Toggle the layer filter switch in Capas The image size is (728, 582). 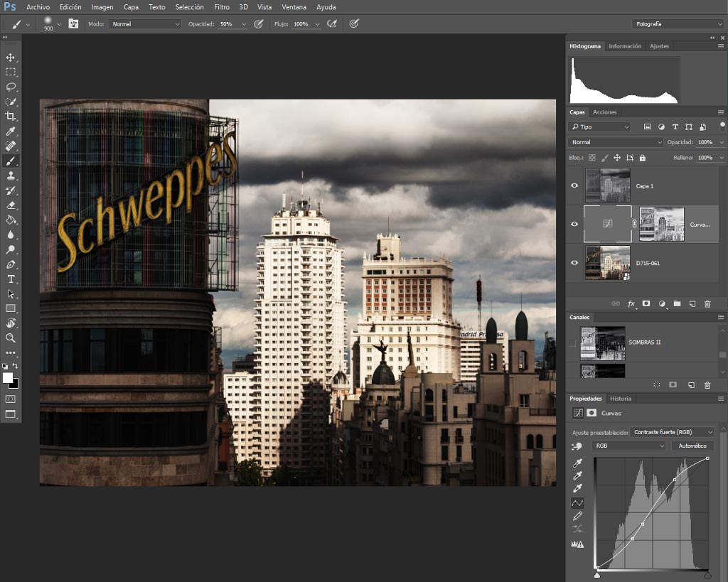coord(722,125)
